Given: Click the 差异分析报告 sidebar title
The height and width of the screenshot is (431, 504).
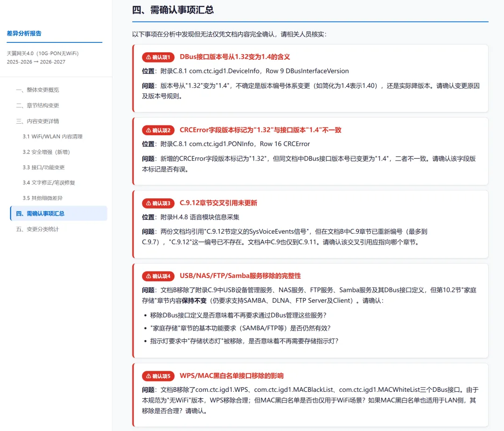Looking at the screenshot, I should [24, 34].
